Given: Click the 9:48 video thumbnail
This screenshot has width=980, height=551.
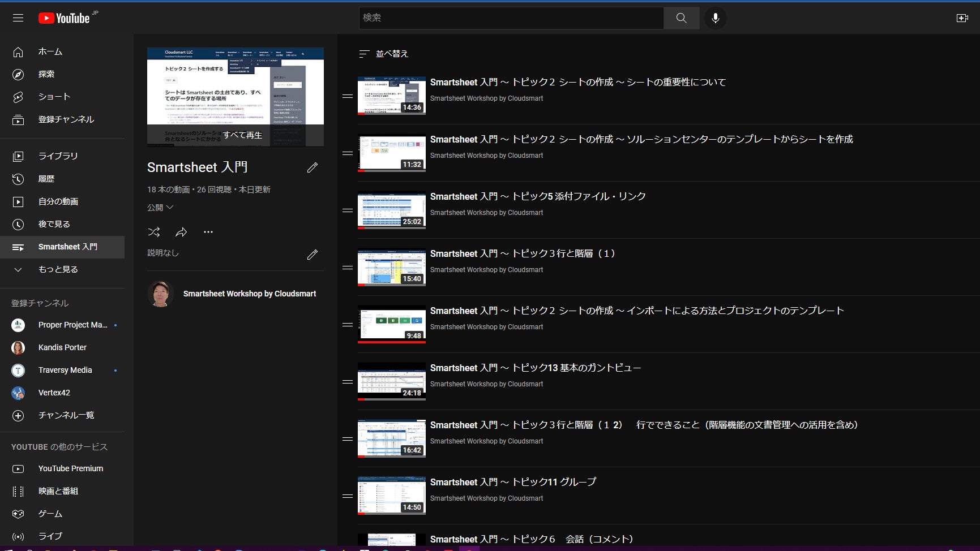Looking at the screenshot, I should coord(392,324).
